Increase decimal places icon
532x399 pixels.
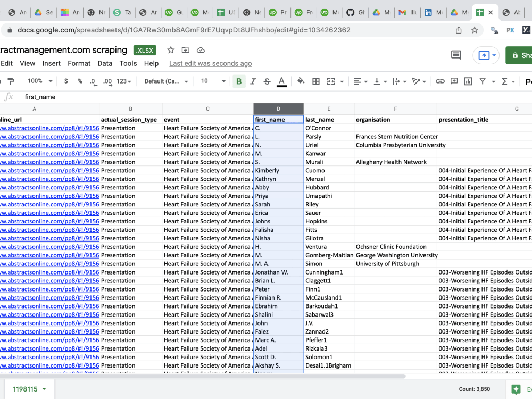[x=107, y=81]
